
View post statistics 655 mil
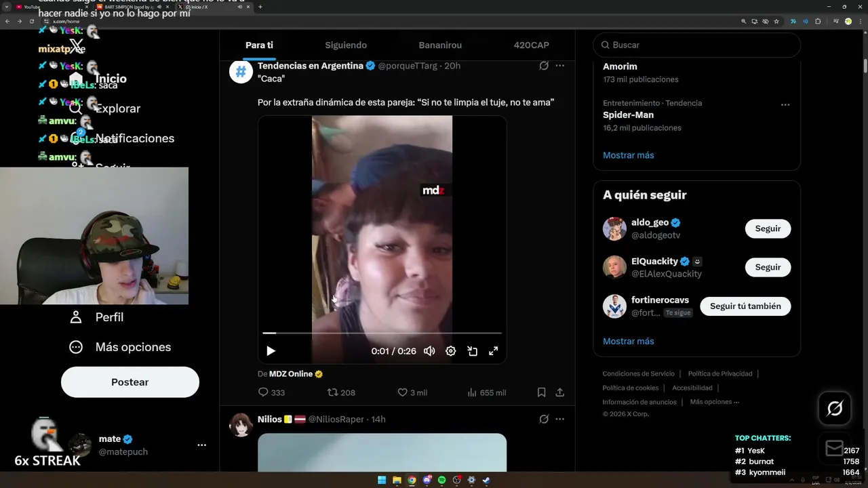click(x=486, y=392)
